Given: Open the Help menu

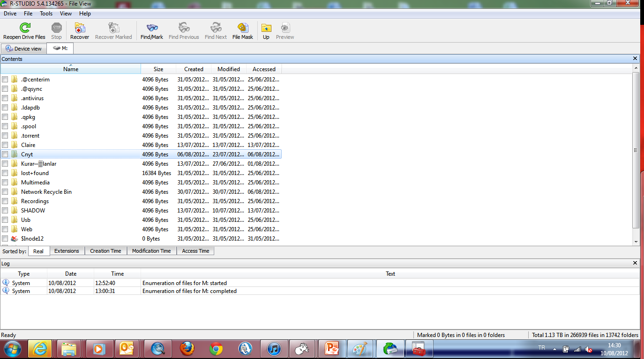Looking at the screenshot, I should 85,14.
